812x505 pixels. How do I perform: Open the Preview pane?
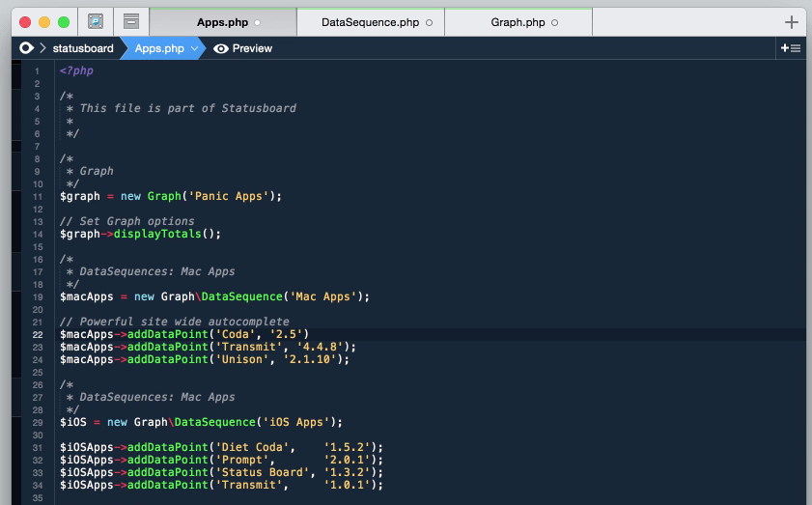(252, 48)
